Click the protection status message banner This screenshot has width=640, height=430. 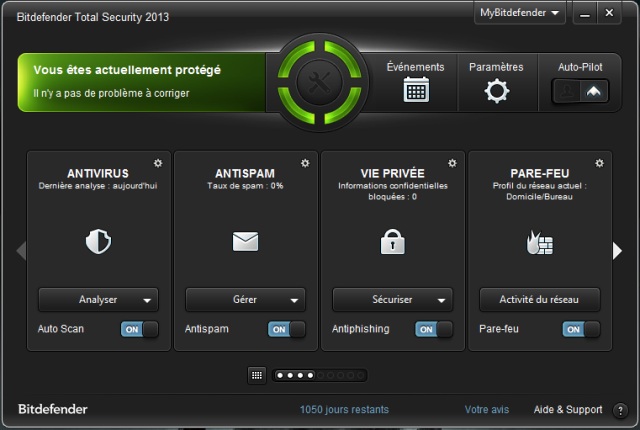[x=142, y=82]
